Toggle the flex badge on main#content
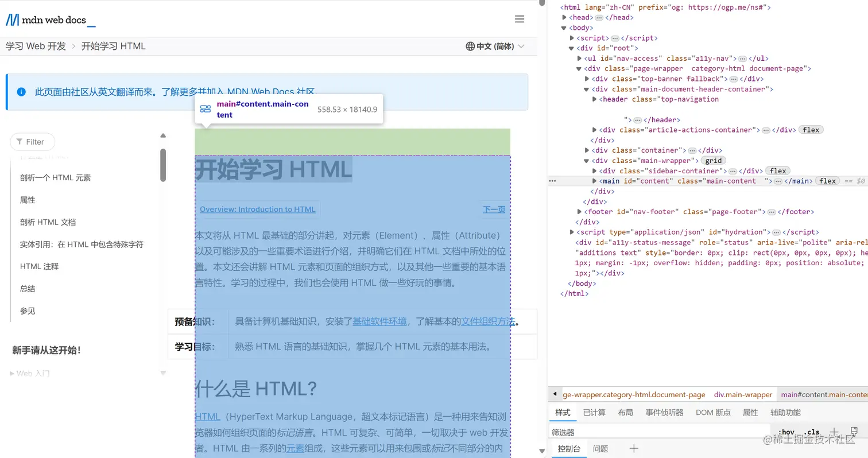The image size is (868, 458). pyautogui.click(x=828, y=181)
